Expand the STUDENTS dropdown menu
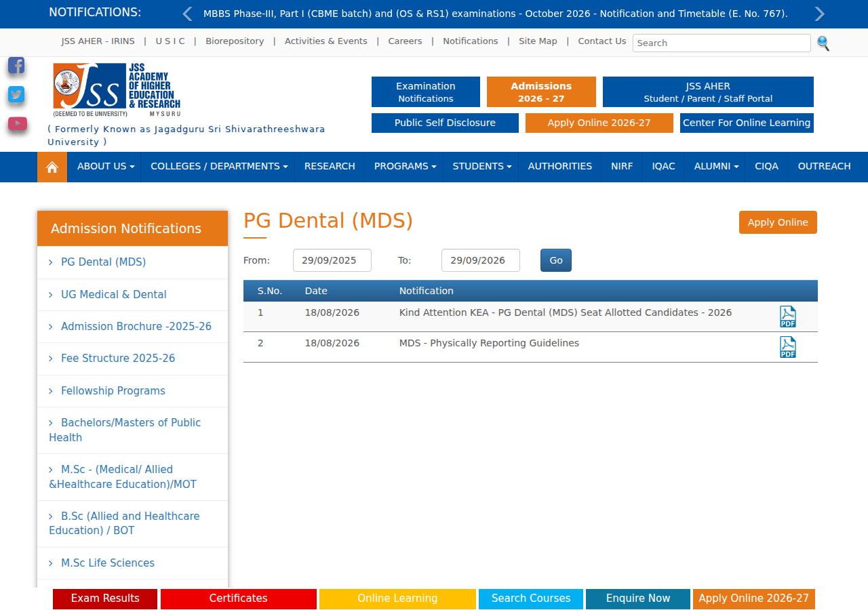This screenshot has width=868, height=610. click(482, 167)
